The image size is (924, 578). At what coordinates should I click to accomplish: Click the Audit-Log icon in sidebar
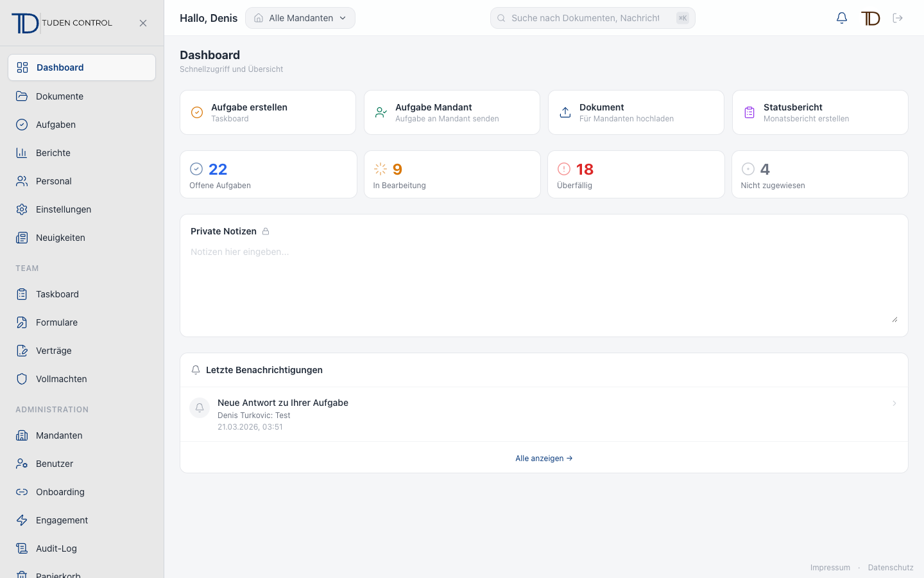(22, 548)
